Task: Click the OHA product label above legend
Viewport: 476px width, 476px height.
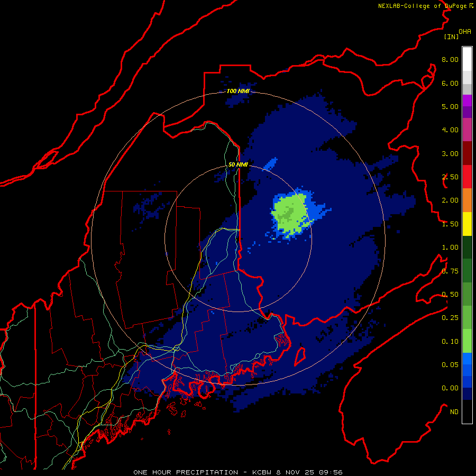Action: click(465, 32)
